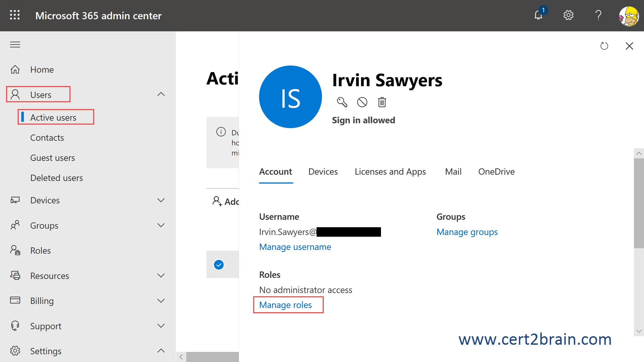The width and height of the screenshot is (644, 362).
Task: Expand the Devices section
Action: pos(161,200)
